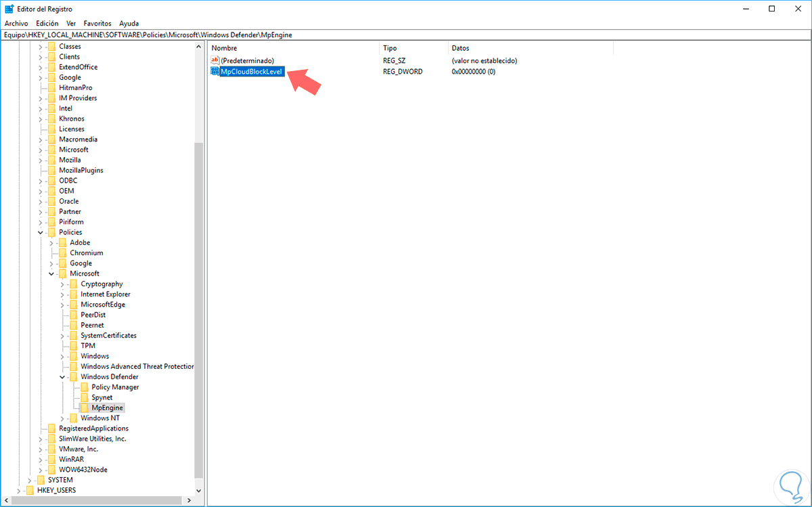Select the Piriform folder icon

click(x=52, y=222)
